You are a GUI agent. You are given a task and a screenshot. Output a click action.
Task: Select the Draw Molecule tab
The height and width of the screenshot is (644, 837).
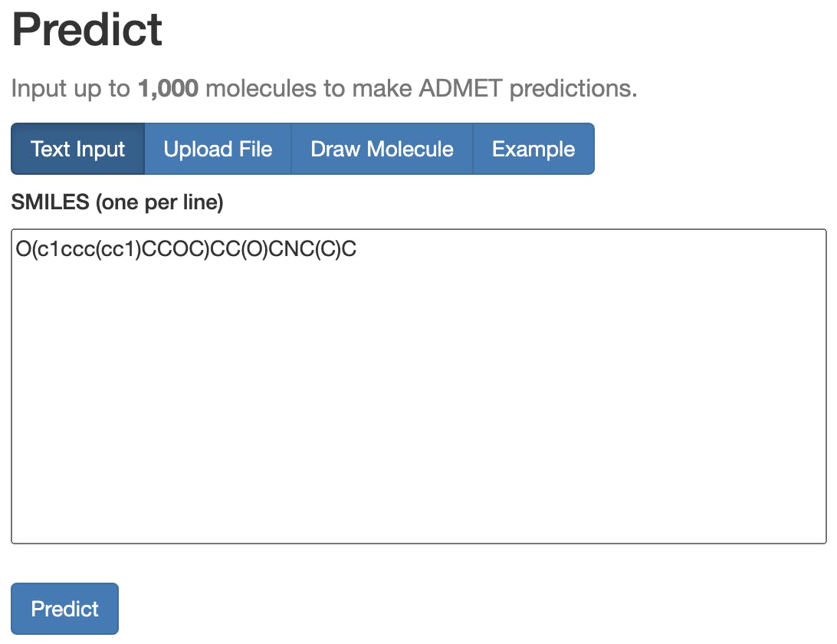pos(382,149)
